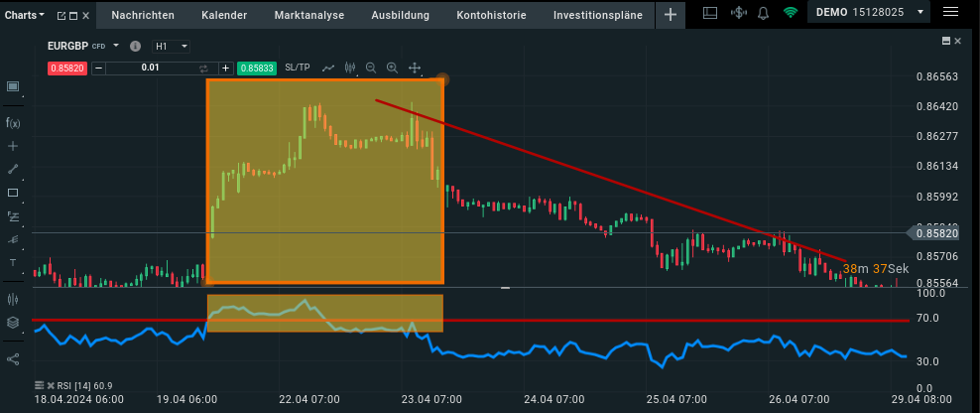Click the 18.04.2024 06:00 date label
980x413 pixels.
[78, 399]
